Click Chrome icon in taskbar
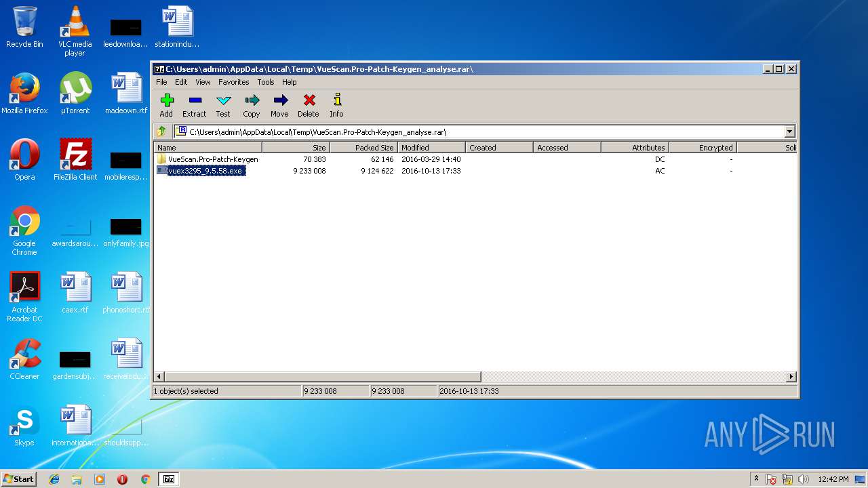 coord(145,479)
